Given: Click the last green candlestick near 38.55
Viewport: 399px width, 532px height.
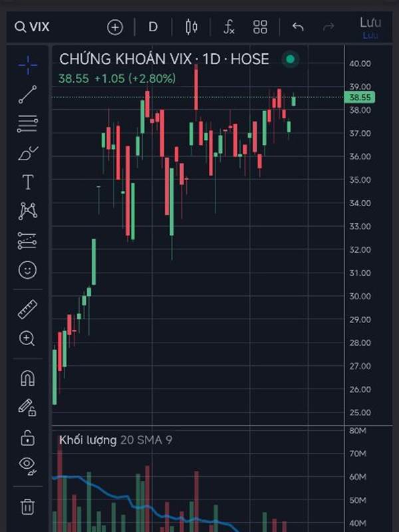Looking at the screenshot, I should point(293,101).
